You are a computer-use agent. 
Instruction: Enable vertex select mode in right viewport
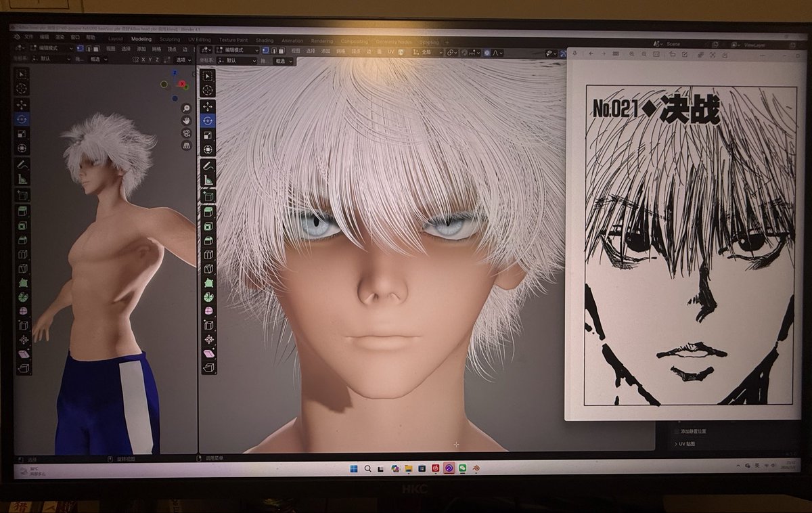pyautogui.click(x=265, y=50)
